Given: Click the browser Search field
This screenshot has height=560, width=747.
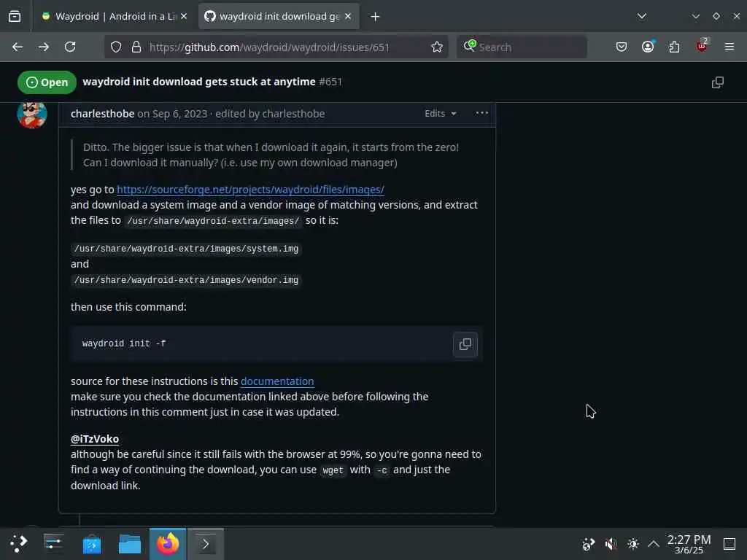Looking at the screenshot, I should pyautogui.click(x=522, y=47).
